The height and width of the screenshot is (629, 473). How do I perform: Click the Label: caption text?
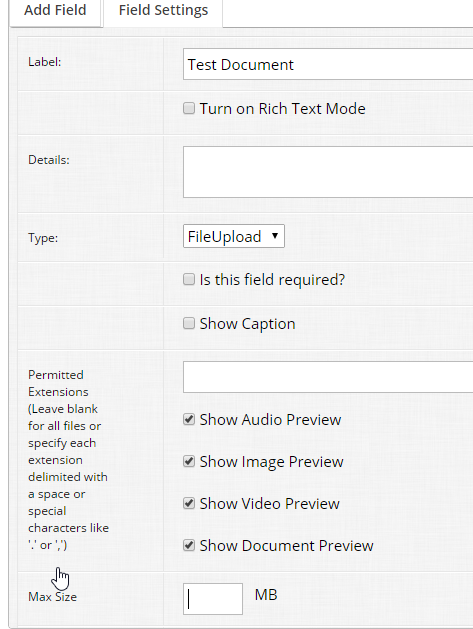(x=45, y=62)
